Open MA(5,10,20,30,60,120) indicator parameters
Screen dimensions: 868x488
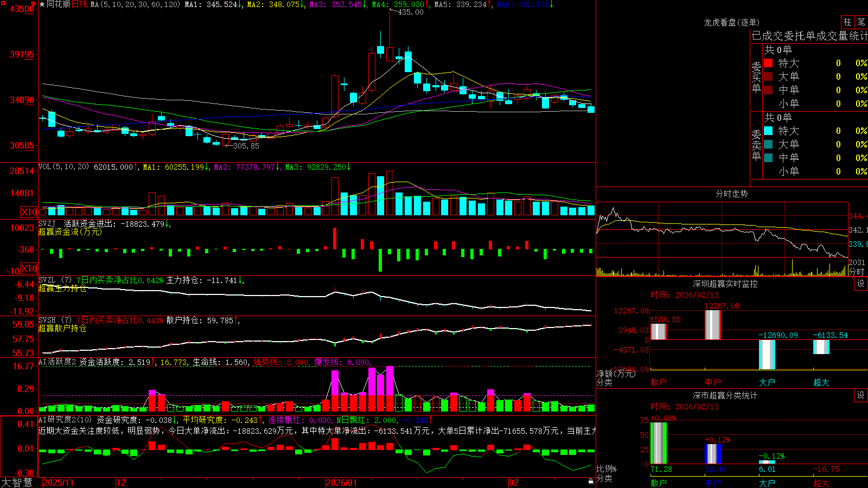pyautogui.click(x=135, y=4)
